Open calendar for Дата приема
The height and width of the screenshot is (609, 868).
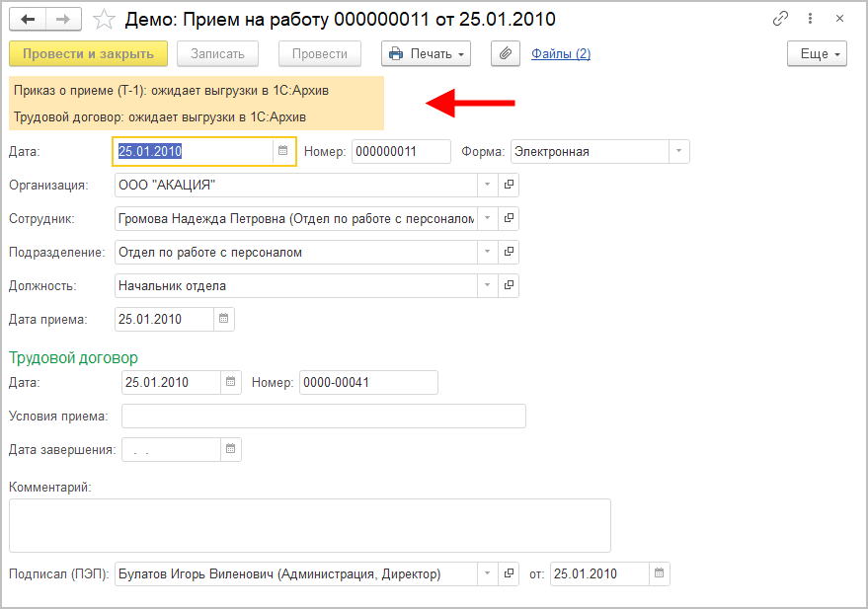point(223,319)
